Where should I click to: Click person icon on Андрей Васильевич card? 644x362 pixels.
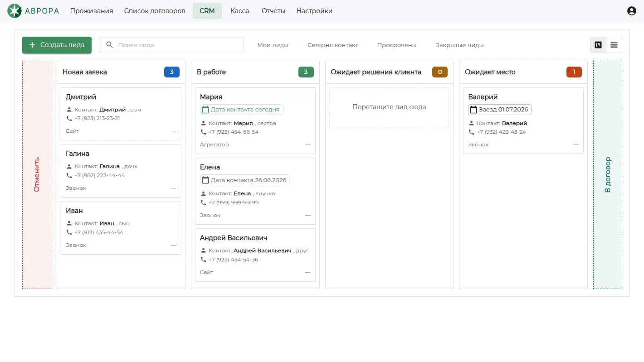pos(204,251)
